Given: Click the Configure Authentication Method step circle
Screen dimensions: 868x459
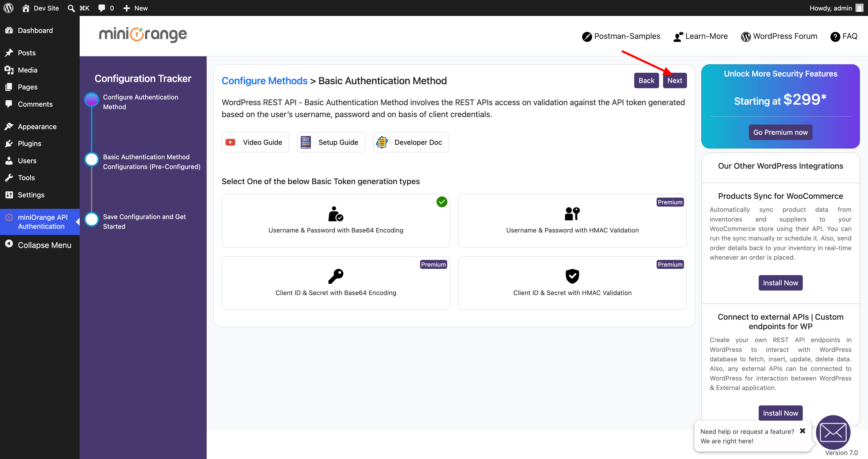Looking at the screenshot, I should (92, 100).
